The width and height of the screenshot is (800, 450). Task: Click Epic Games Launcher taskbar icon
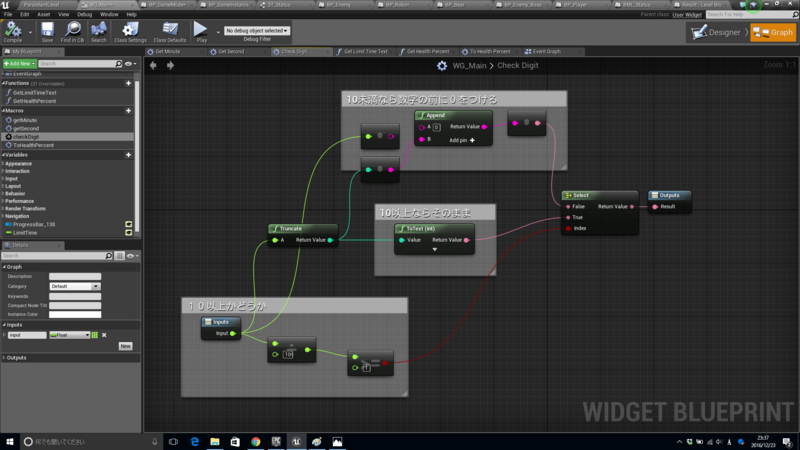(276, 442)
